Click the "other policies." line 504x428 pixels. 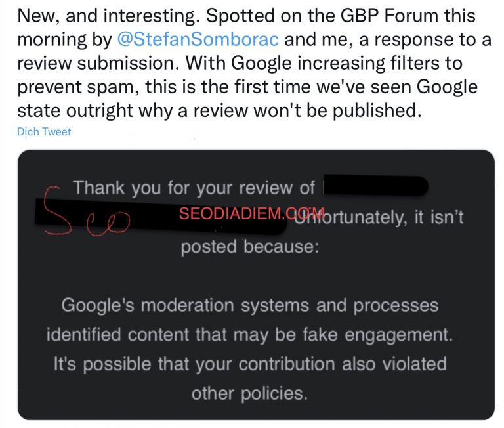[249, 393]
